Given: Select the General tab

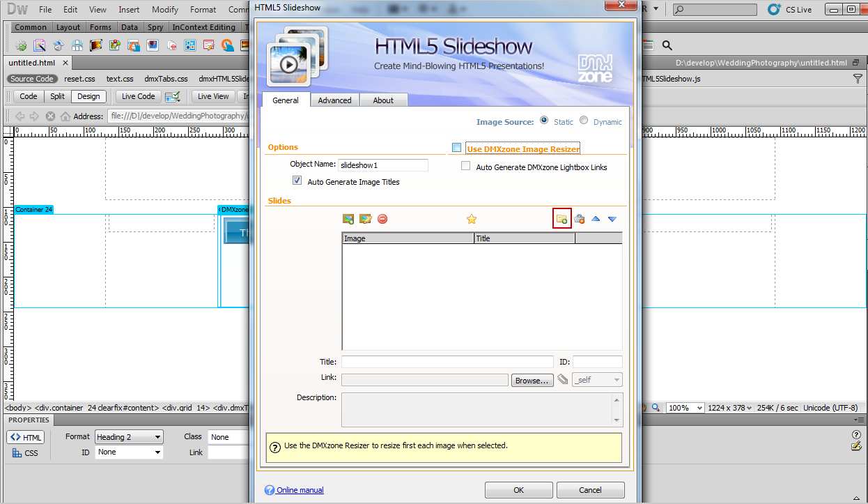Looking at the screenshot, I should [x=286, y=100].
